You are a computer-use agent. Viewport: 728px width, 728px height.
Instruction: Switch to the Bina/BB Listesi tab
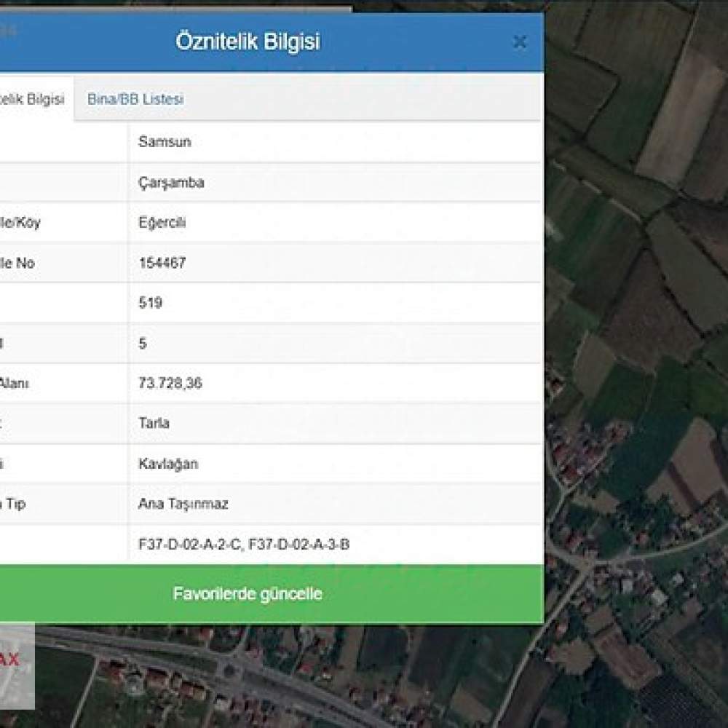(x=135, y=99)
